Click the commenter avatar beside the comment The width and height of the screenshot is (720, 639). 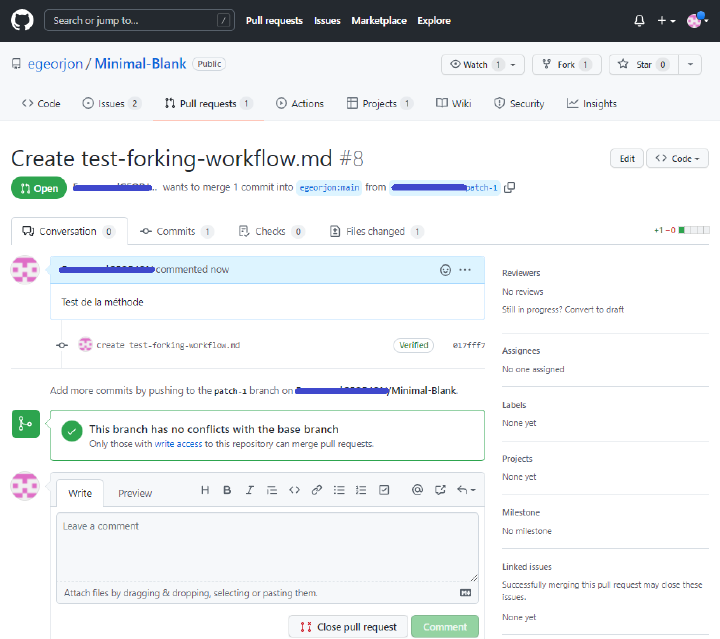tap(25, 270)
